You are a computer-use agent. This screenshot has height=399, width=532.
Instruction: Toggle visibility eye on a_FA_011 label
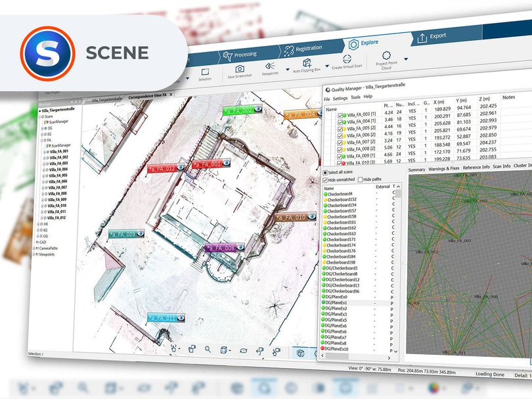(181, 318)
